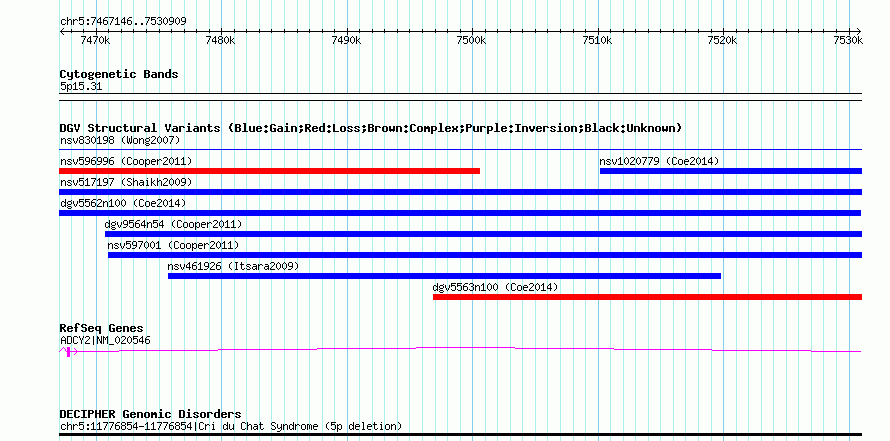Screen dimensions: 890x441
Task: Click the nsv517197 (Shaikh2009) label
Action: 126,182
